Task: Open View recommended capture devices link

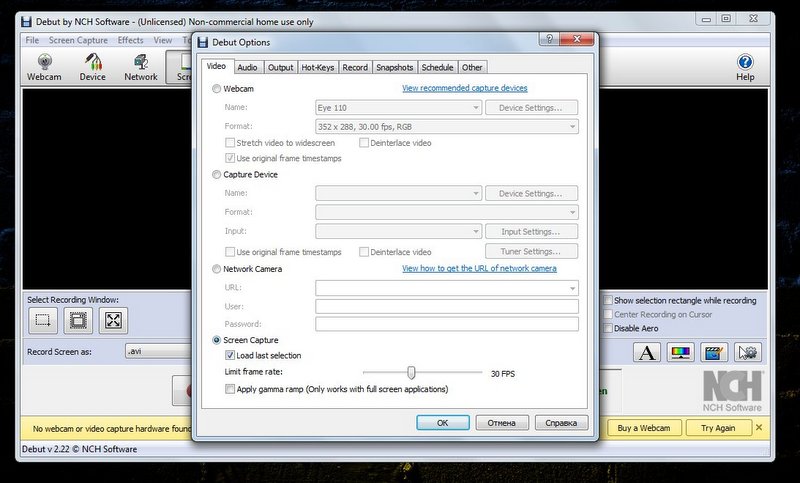Action: click(x=464, y=88)
